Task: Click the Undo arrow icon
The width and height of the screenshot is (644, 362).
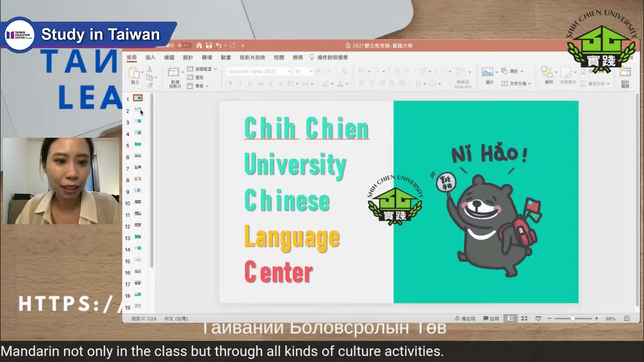Action: coord(218,46)
